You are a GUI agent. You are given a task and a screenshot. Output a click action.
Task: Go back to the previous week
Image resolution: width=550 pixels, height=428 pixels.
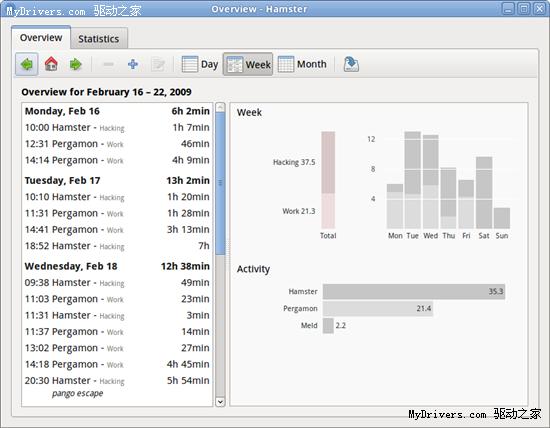27,64
